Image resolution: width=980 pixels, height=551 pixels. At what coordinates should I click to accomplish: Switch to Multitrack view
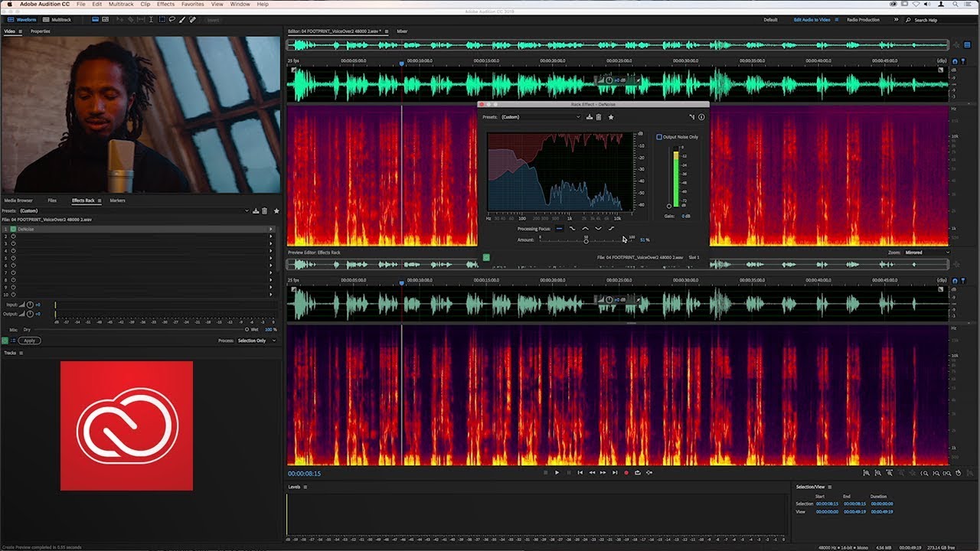56,20
